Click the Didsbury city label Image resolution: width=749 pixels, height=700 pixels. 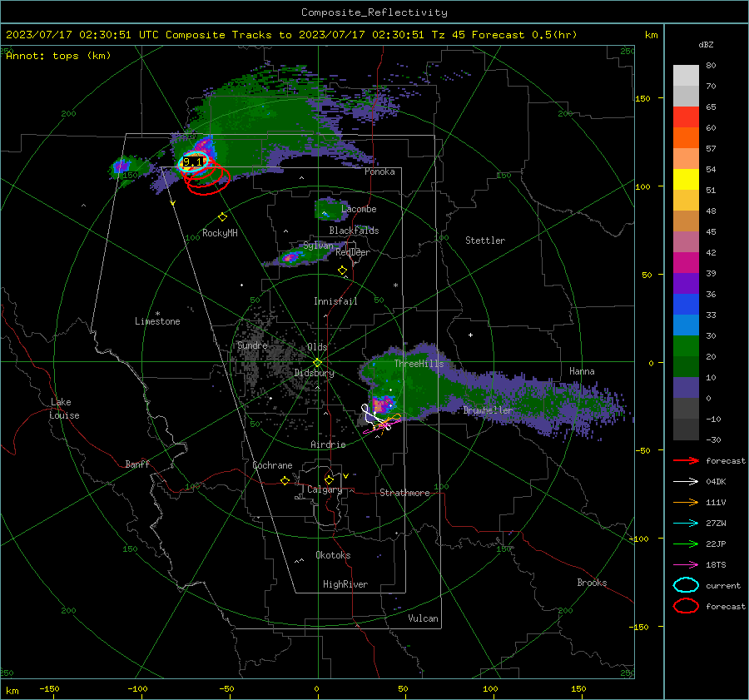(314, 373)
